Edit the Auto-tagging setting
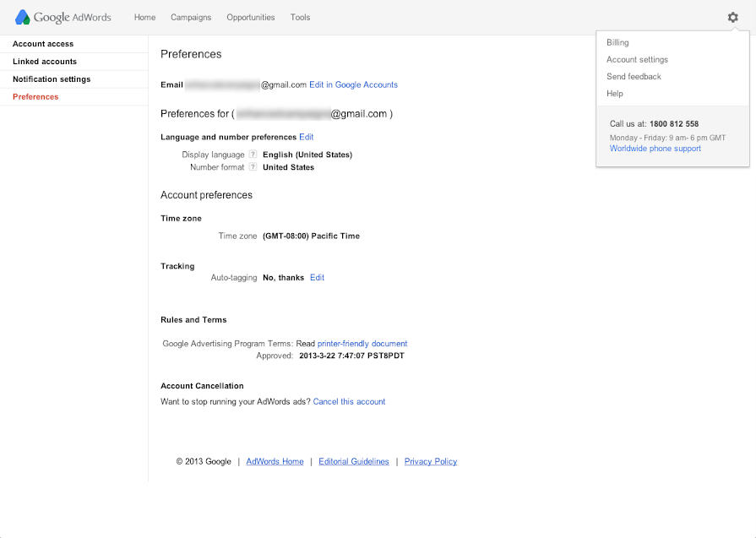 [x=317, y=278]
